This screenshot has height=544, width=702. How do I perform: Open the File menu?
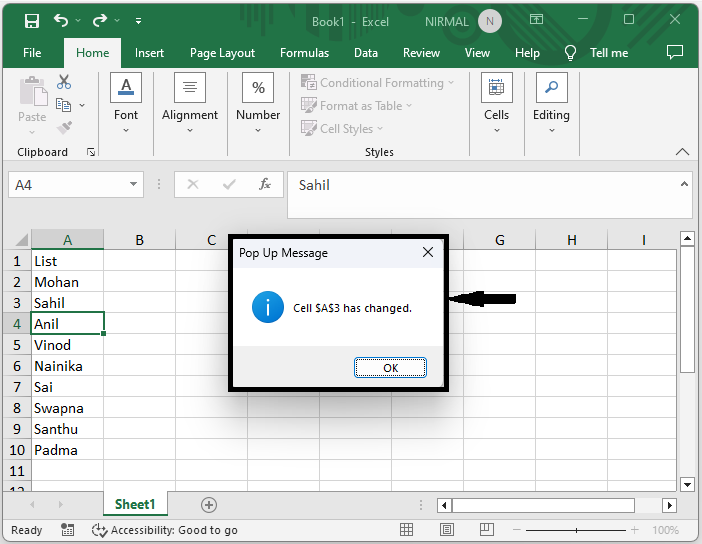[x=32, y=53]
